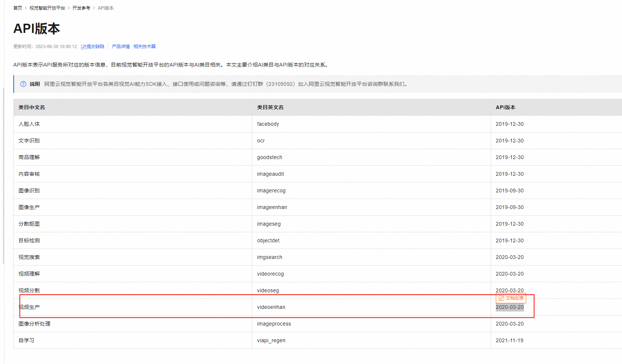Open the 首页 breadcrumb link
The height and width of the screenshot is (364, 622).
(17, 8)
